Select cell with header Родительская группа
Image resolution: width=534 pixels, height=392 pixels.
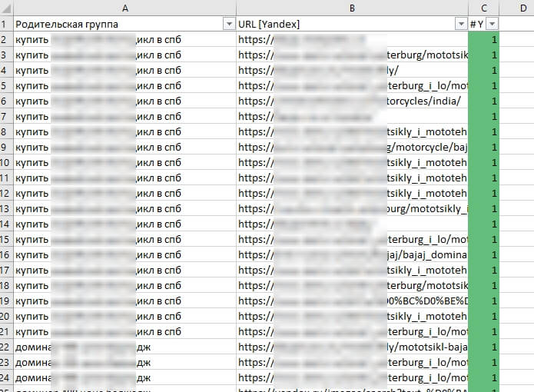[x=124, y=24]
